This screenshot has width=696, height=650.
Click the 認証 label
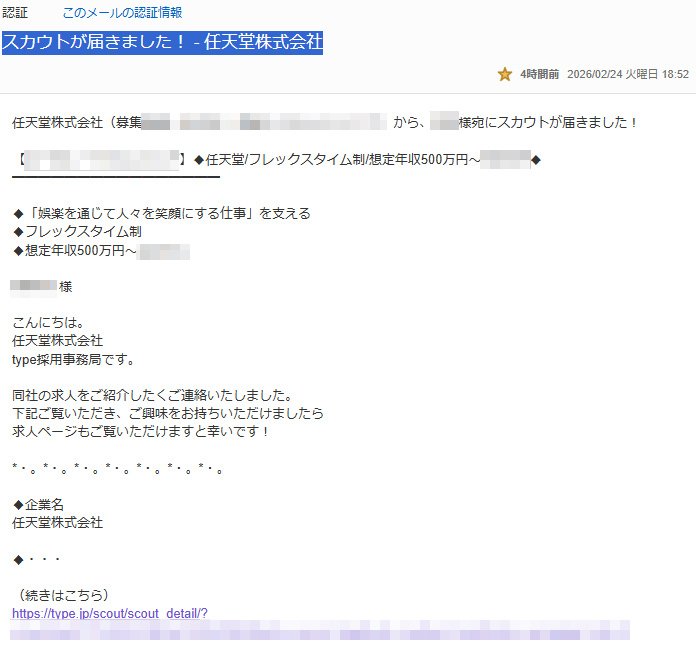[15, 12]
